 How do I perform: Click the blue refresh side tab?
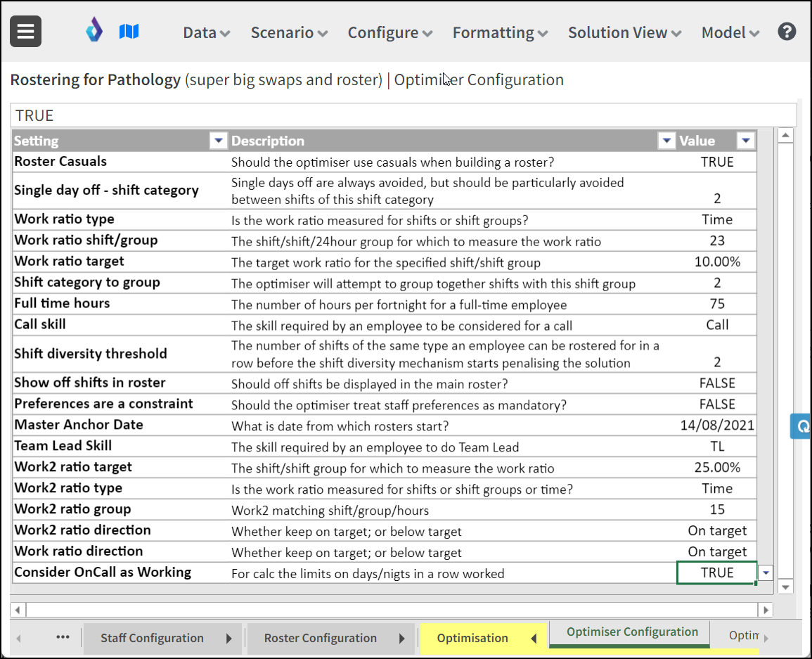[x=801, y=426]
